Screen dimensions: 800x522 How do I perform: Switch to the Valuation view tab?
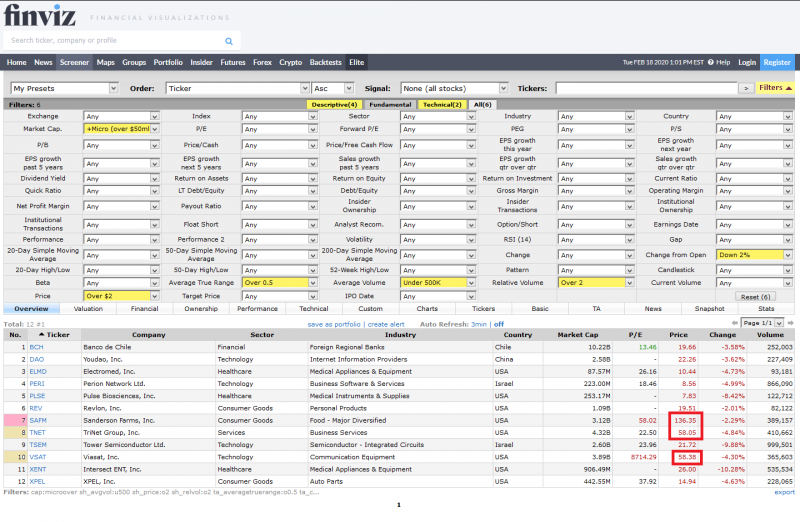point(88,309)
